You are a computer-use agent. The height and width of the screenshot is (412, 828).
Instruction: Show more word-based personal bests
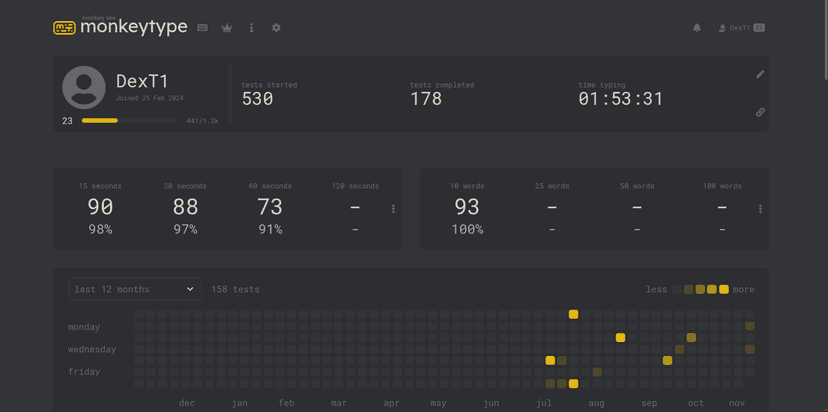pyautogui.click(x=760, y=209)
